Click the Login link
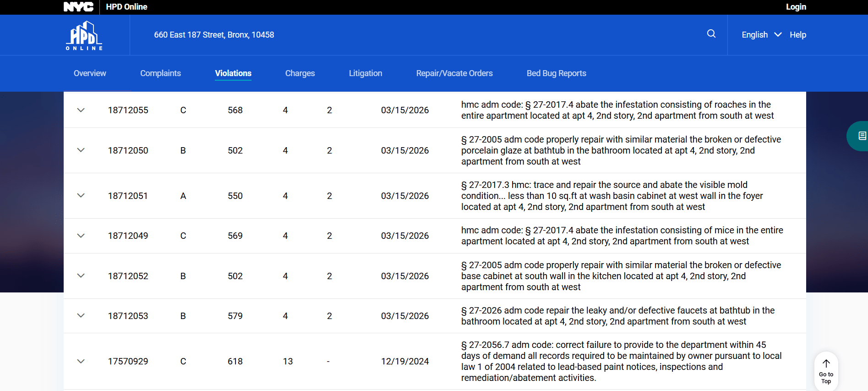Screen dimensions: 868x391 pyautogui.click(x=796, y=7)
